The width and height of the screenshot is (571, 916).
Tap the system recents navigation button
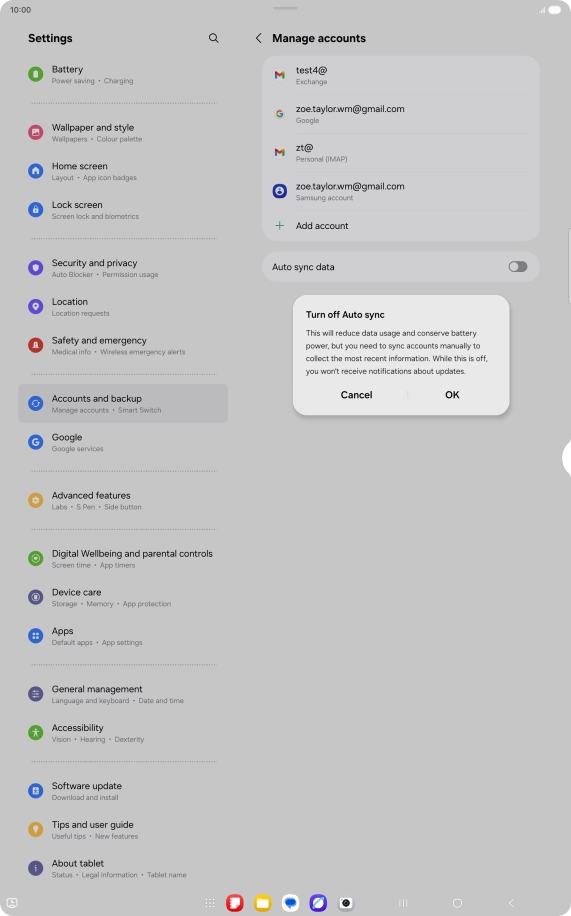(403, 903)
